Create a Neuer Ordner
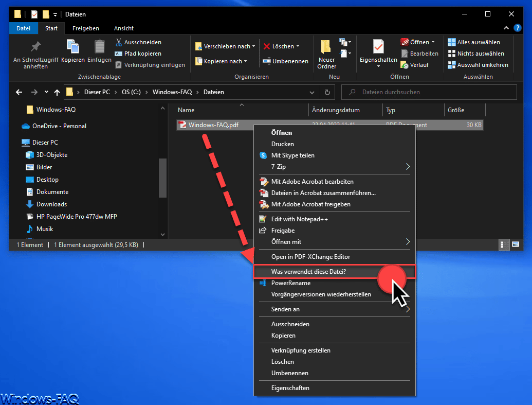This screenshot has height=405, width=532. (x=326, y=55)
